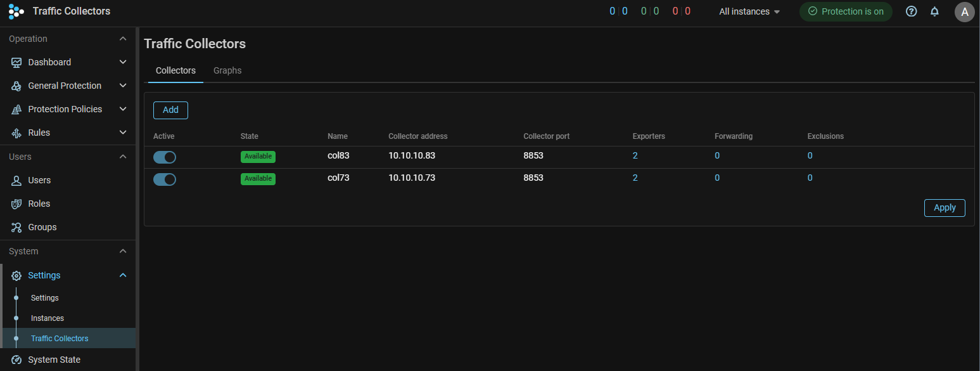Select Instances in the Settings submenu
The image size is (980, 371).
(48, 318)
